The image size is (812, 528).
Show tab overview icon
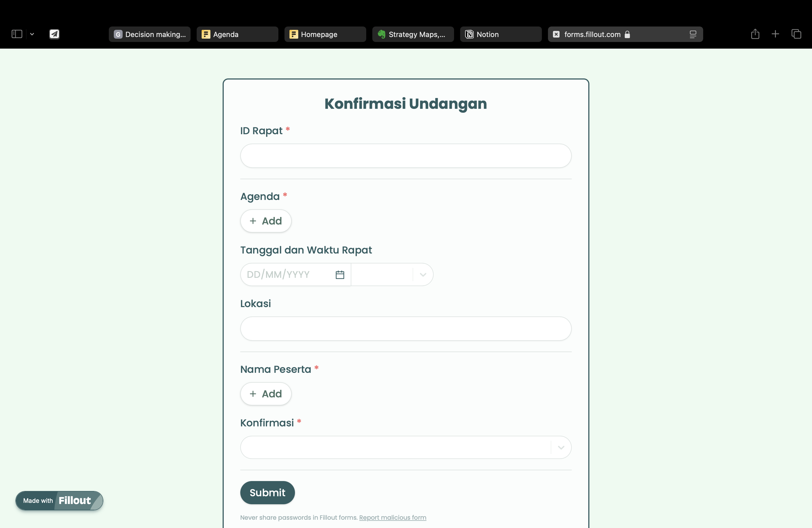[796, 34]
